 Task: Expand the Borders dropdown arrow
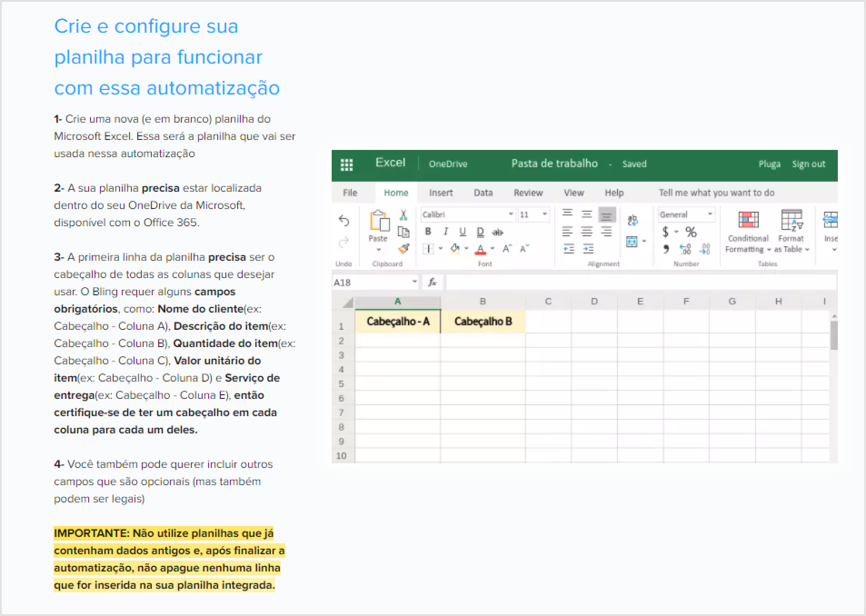tap(440, 248)
